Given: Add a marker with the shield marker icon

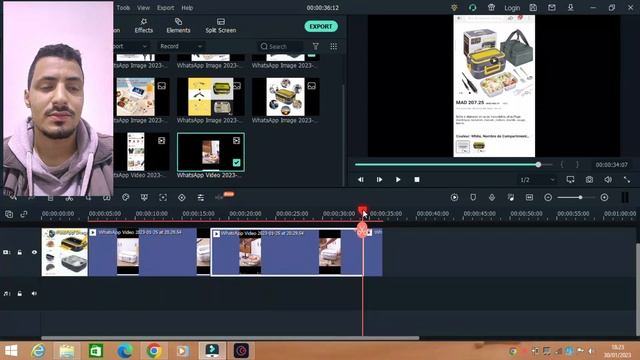Looking at the screenshot, I should pos(473,198).
